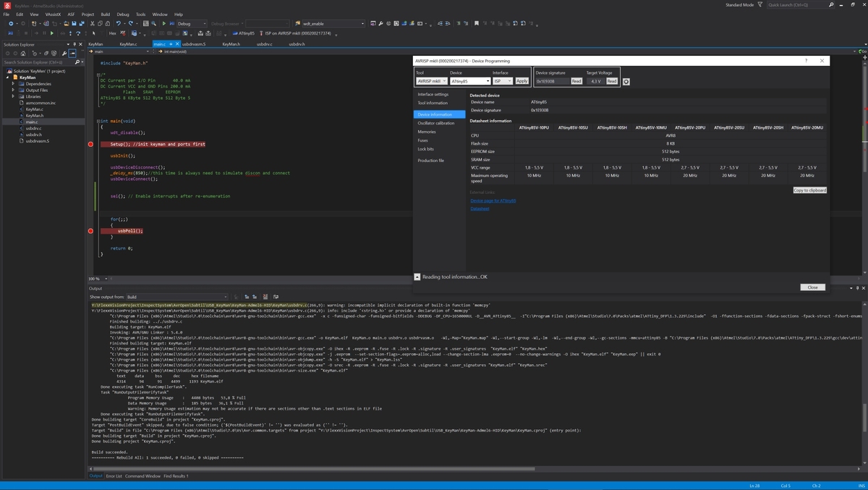Toggle breakpoint on Setup() line
Screen dimensions: 868x490
coord(90,144)
